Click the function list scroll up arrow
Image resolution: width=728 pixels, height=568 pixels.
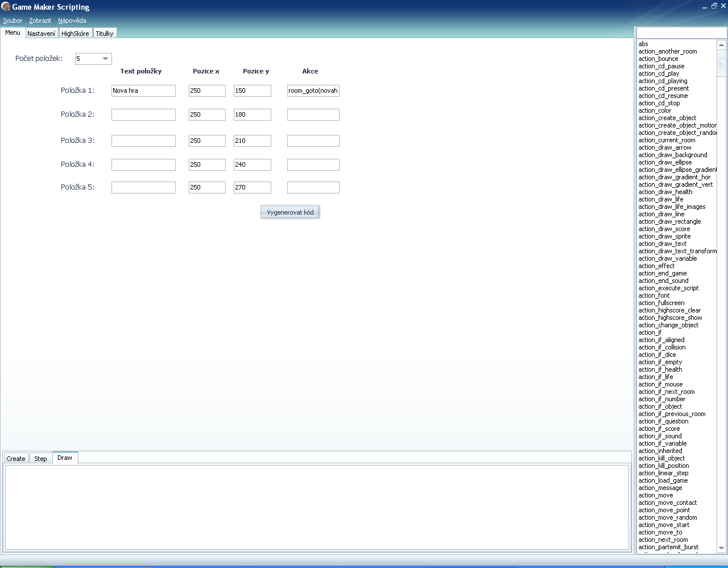pos(721,44)
